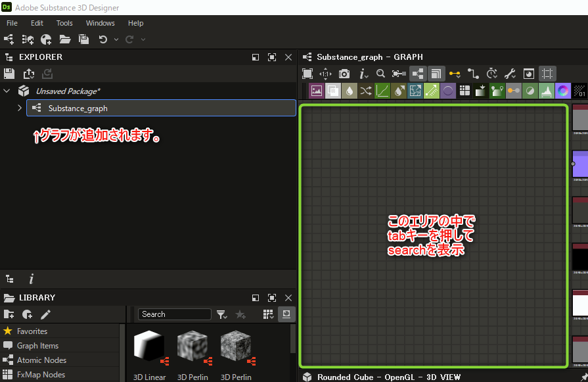Open a package with the folder icon
The image size is (588, 382).
pos(65,39)
